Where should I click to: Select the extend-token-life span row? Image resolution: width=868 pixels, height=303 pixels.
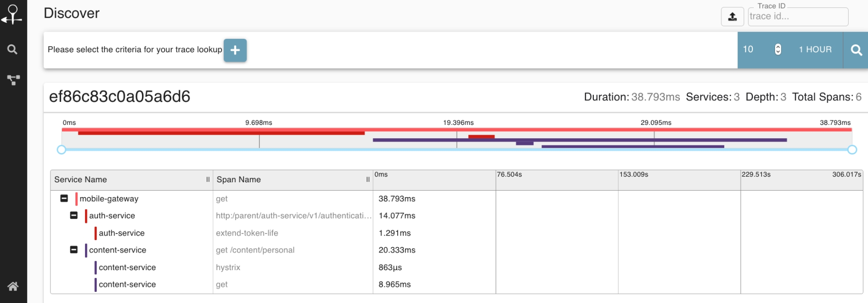247,233
